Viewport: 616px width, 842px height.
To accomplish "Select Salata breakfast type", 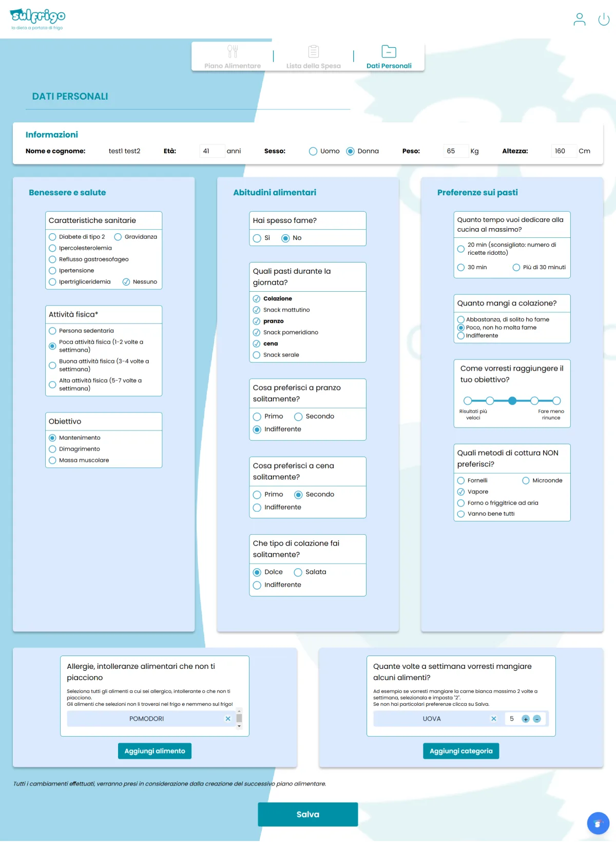I will click(298, 572).
